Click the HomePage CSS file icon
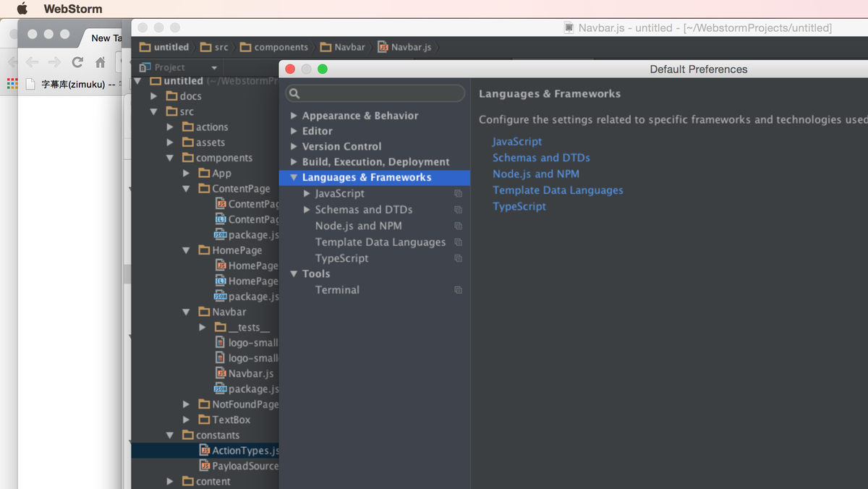This screenshot has height=489, width=868. pos(221,281)
